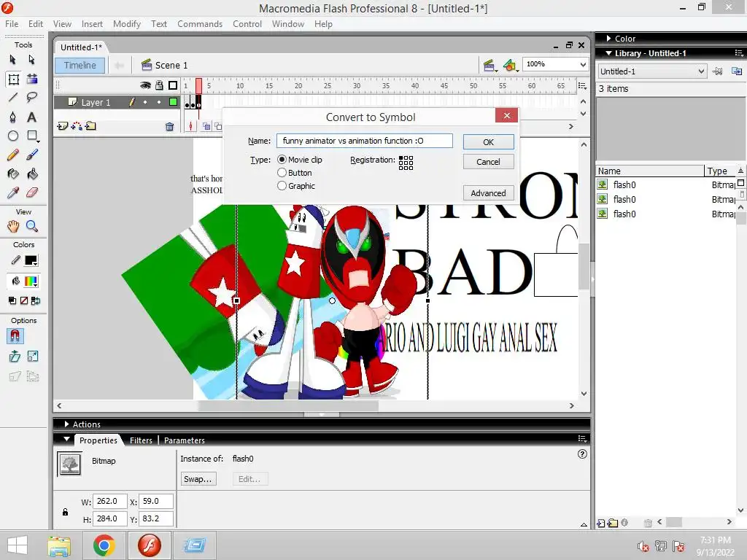Toggle the Snap to Objects magnet
747x560 pixels.
tap(15, 336)
